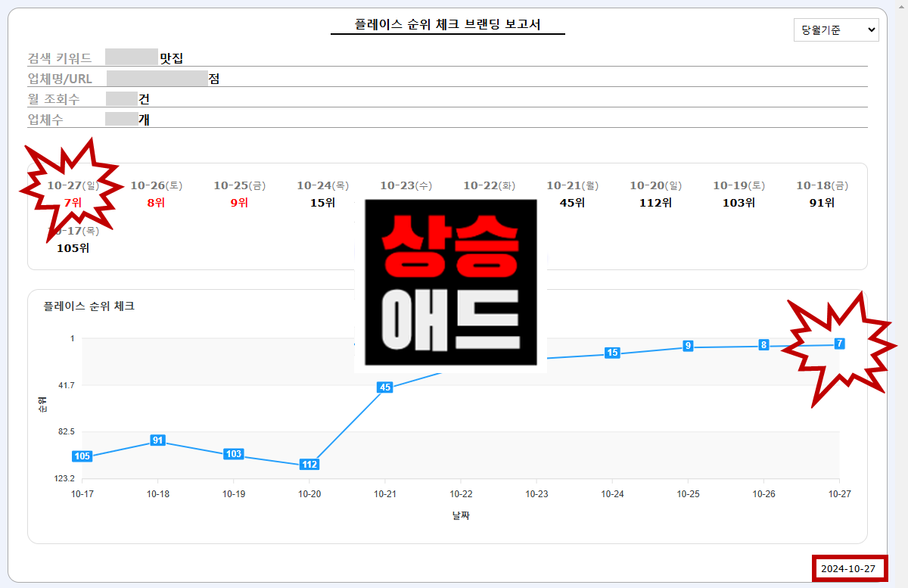
Task: Click the 10-26(토) date header
Action: click(157, 185)
